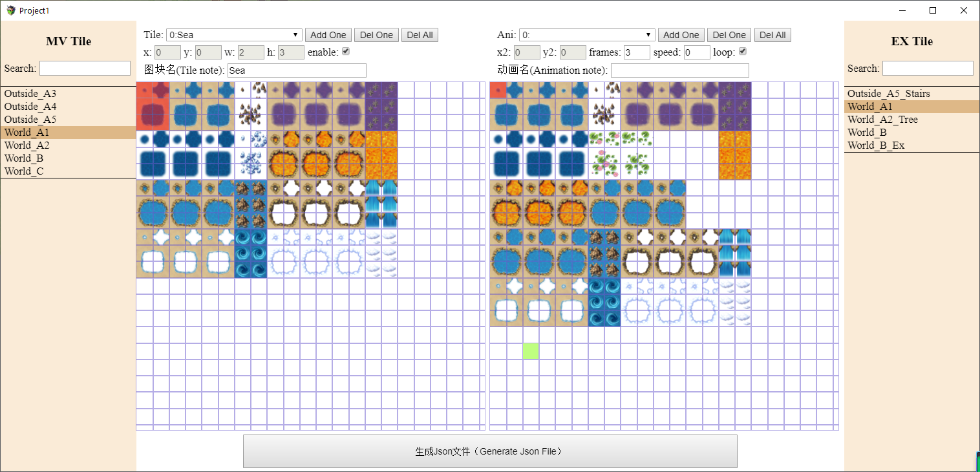
Task: Click the green highlighted cell in the EX grid
Action: [531, 352]
